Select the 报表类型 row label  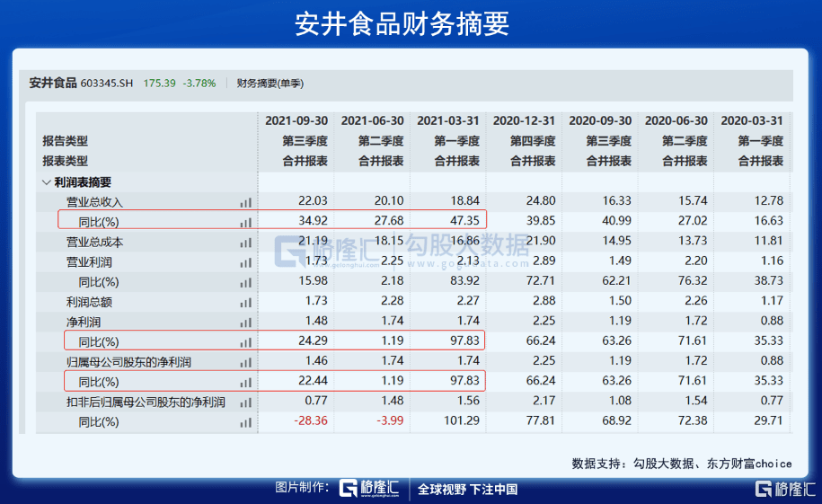65,161
